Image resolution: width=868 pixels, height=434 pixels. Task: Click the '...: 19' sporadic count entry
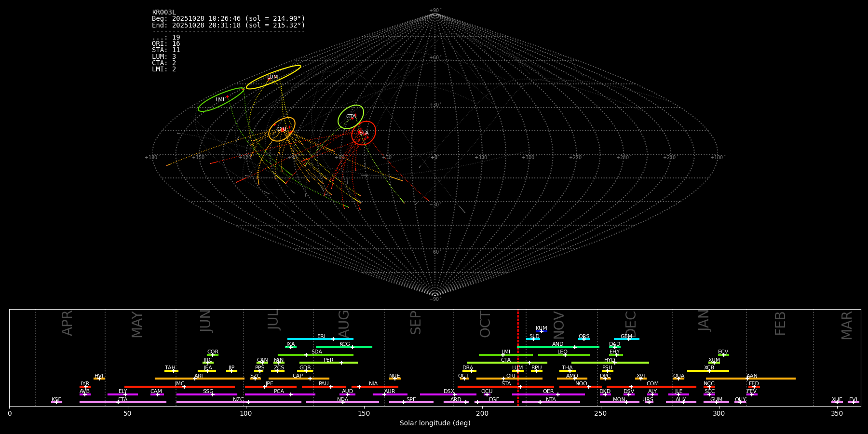tap(166, 38)
